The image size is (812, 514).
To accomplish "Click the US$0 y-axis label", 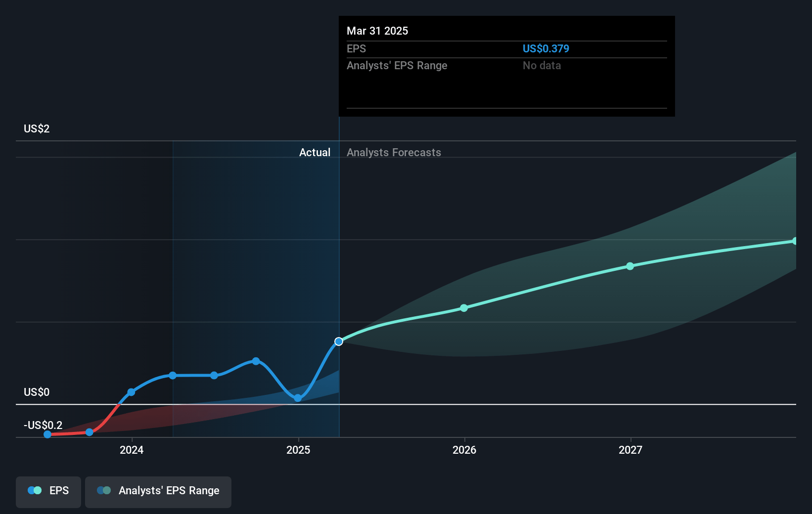I will tap(37, 392).
